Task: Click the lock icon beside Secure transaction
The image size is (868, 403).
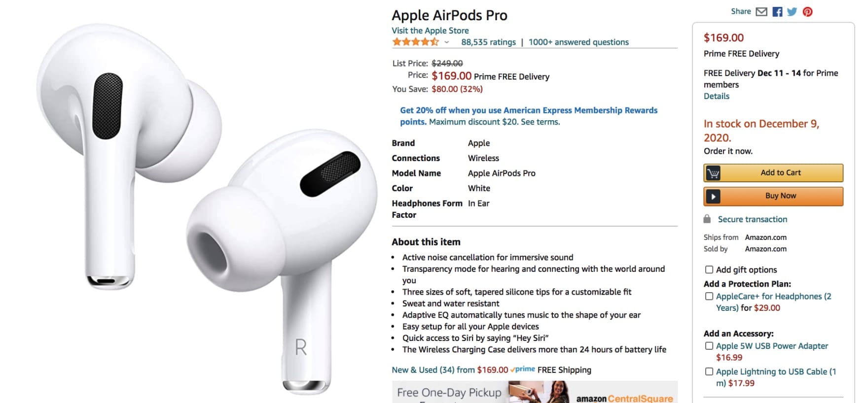Action: 707,219
